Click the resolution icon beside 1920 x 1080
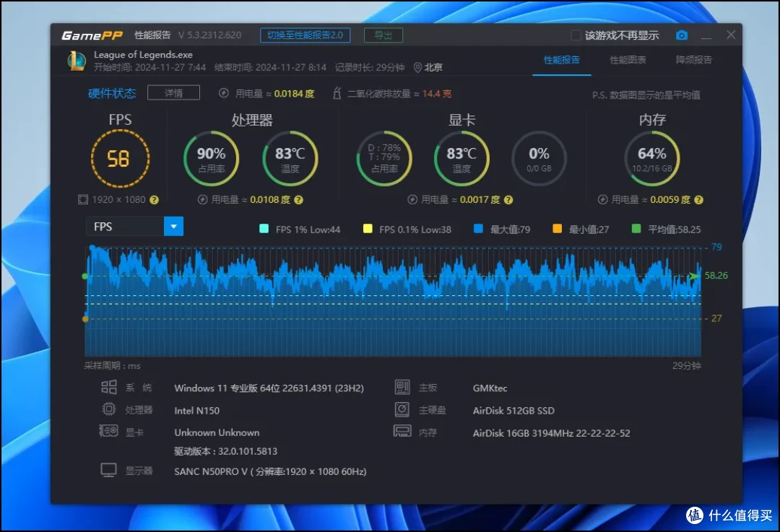 click(x=82, y=199)
